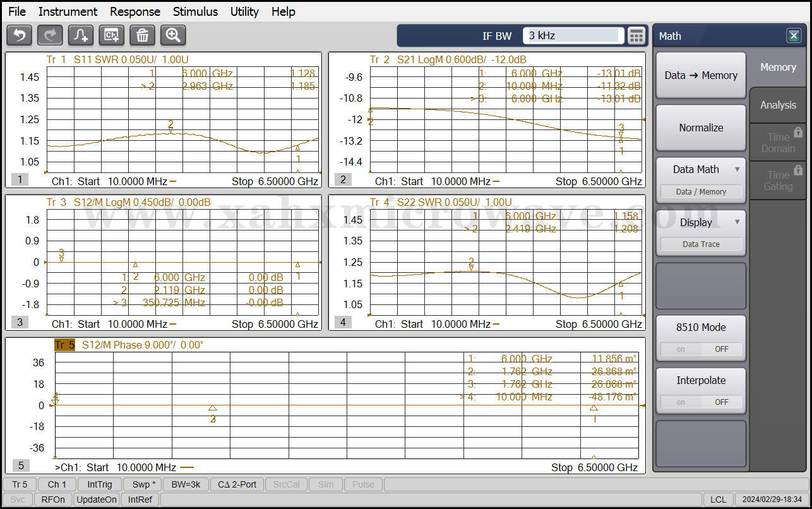Open the Response menu

tap(135, 11)
